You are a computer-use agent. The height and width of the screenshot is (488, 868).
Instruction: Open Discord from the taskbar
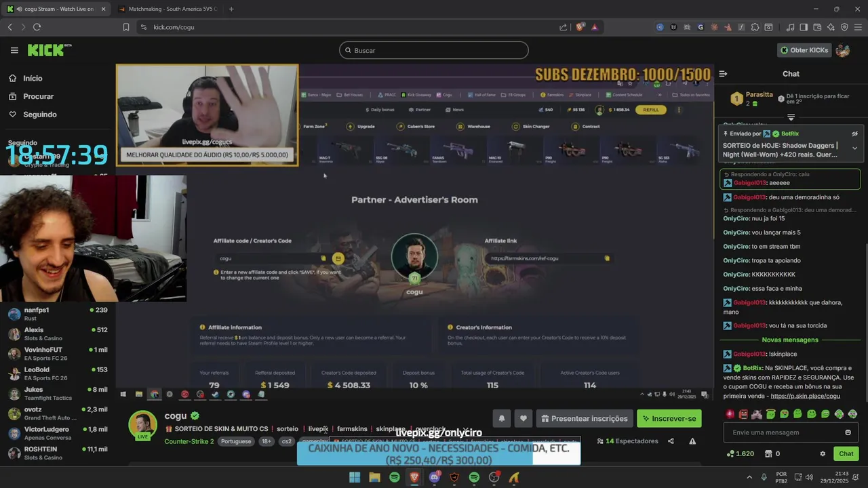[x=434, y=477]
